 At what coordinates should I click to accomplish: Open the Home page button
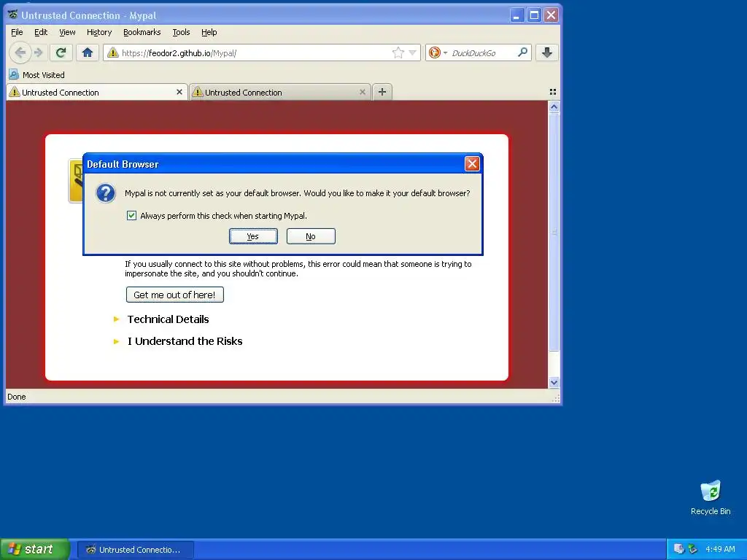[88, 52]
